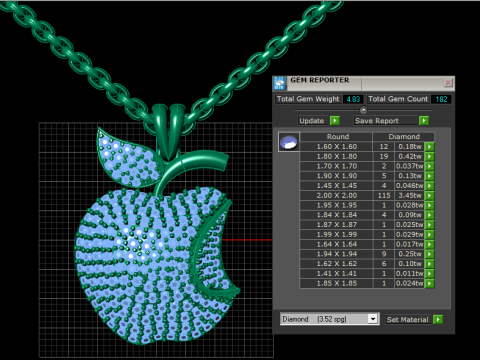
Task: Click the 0.011tw weight cell
Action: click(410, 273)
